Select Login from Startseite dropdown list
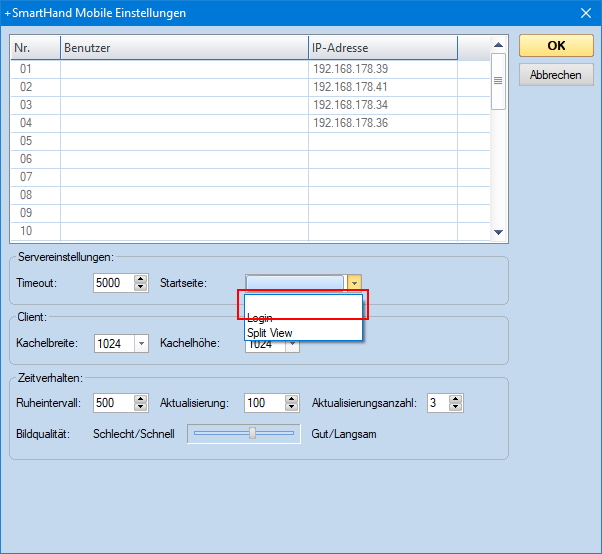The height and width of the screenshot is (554, 602). click(260, 318)
